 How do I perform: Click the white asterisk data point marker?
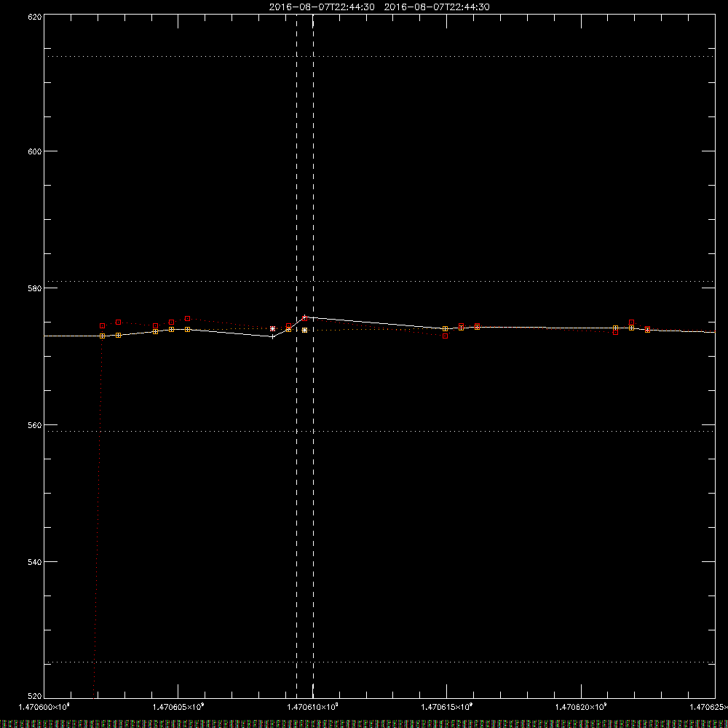coord(272,329)
